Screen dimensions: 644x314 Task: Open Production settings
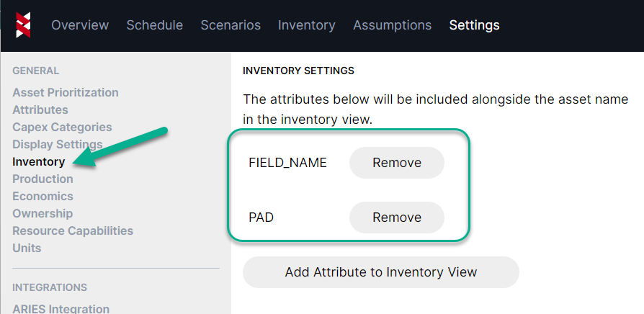click(x=43, y=179)
